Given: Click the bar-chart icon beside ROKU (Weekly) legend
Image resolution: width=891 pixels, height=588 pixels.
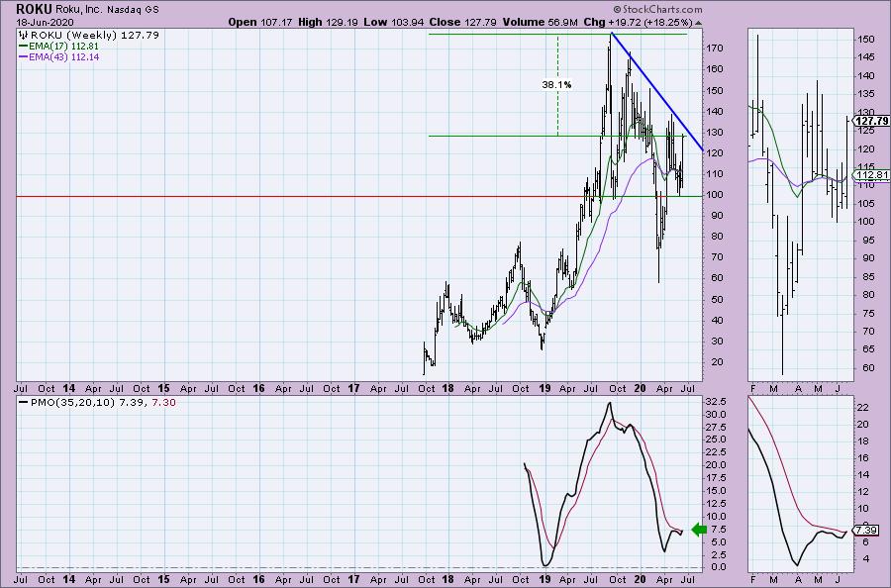Looking at the screenshot, I should pyautogui.click(x=24, y=36).
